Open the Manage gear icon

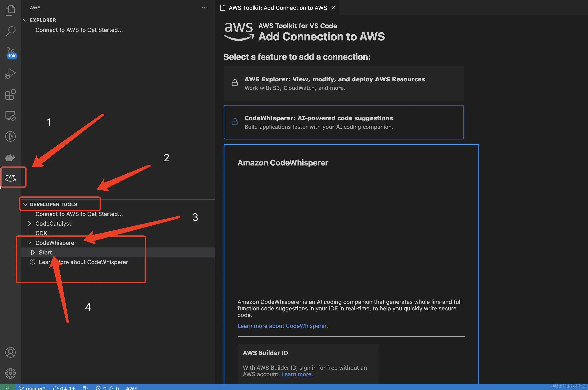click(10, 373)
